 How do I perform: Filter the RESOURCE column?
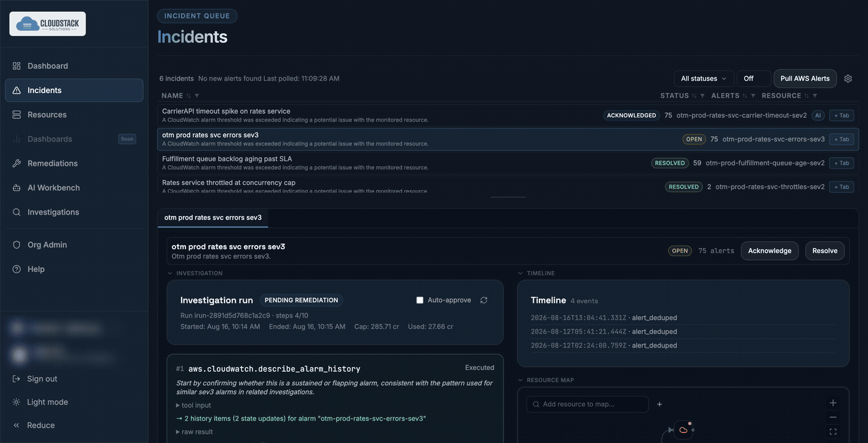pyautogui.click(x=815, y=96)
